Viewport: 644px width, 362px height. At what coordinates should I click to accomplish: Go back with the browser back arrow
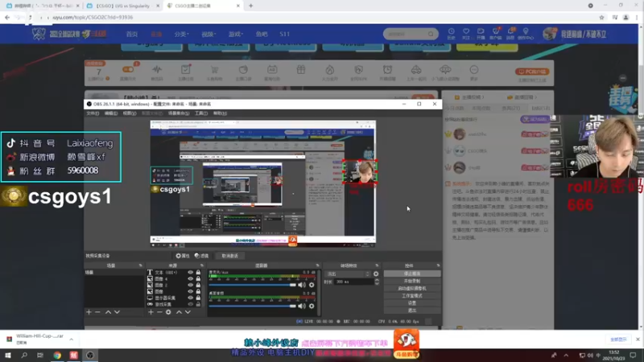pos(7,17)
